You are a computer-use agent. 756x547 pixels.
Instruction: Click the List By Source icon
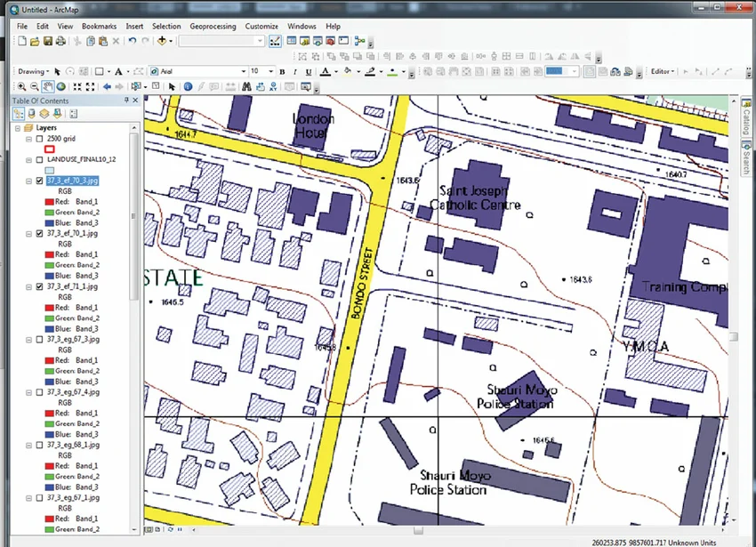(x=32, y=114)
